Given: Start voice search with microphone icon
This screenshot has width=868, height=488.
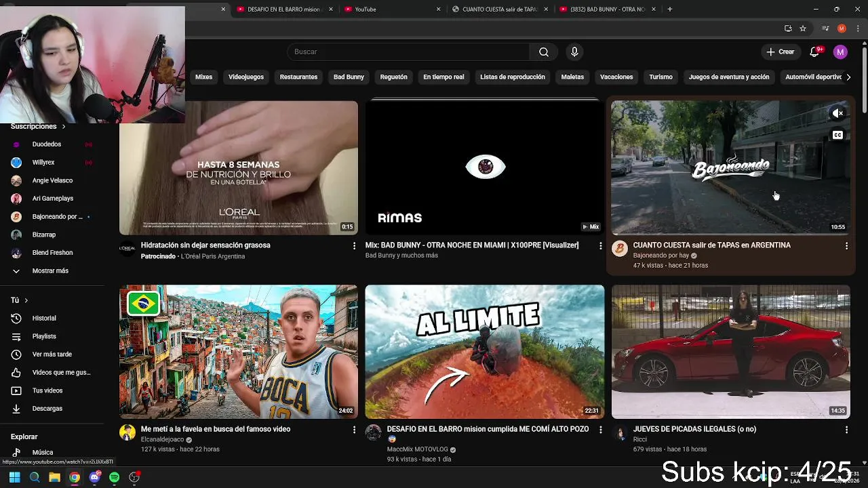Looking at the screenshot, I should 574,52.
